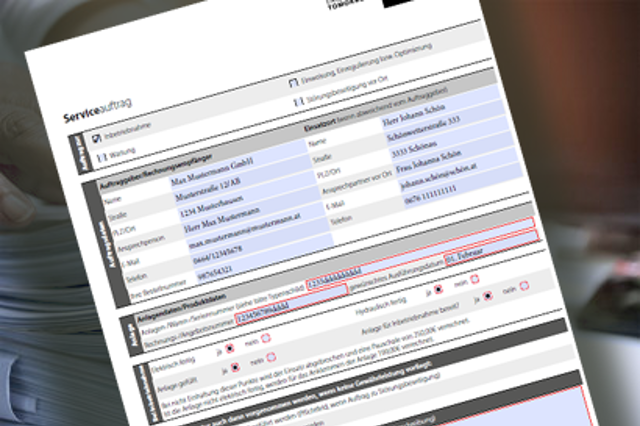
Task: Select 'ja' for Anlage für Inbetriebnahme bereit
Action: point(487,296)
